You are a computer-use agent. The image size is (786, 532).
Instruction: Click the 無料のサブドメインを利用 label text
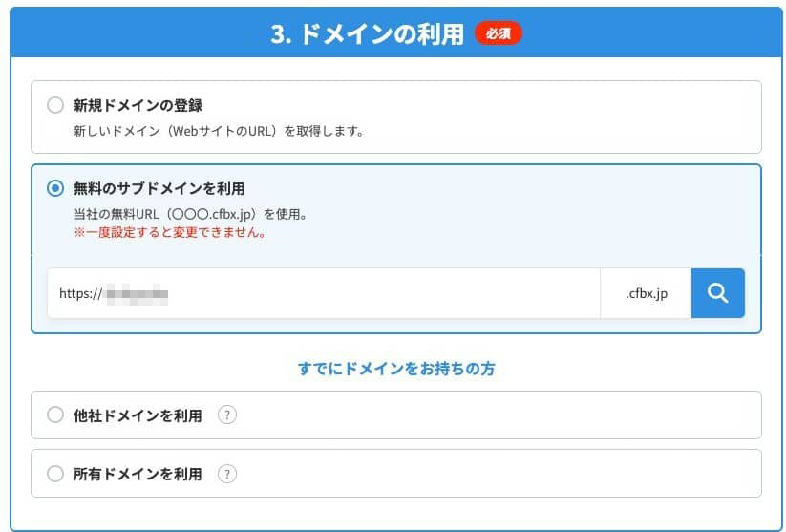(x=159, y=188)
